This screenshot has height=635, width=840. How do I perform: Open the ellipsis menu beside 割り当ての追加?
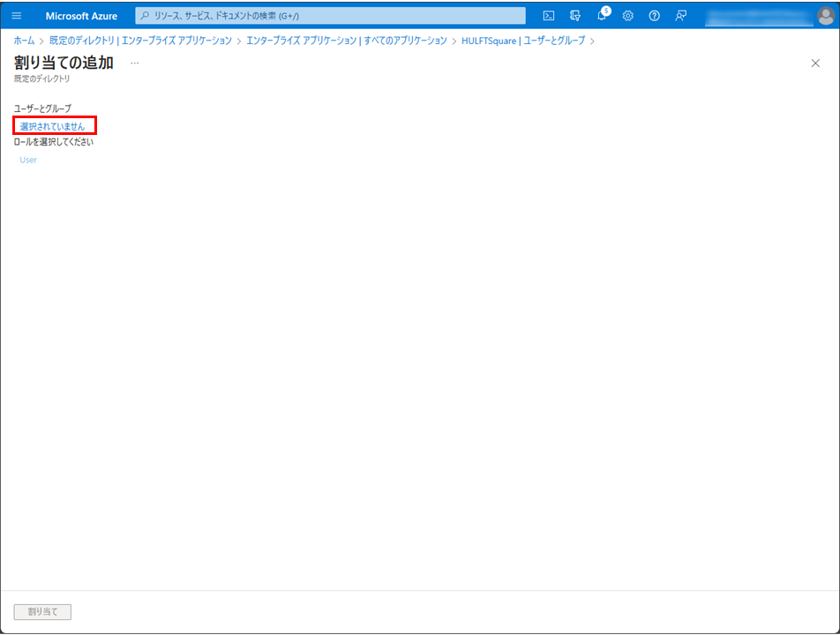[x=135, y=63]
